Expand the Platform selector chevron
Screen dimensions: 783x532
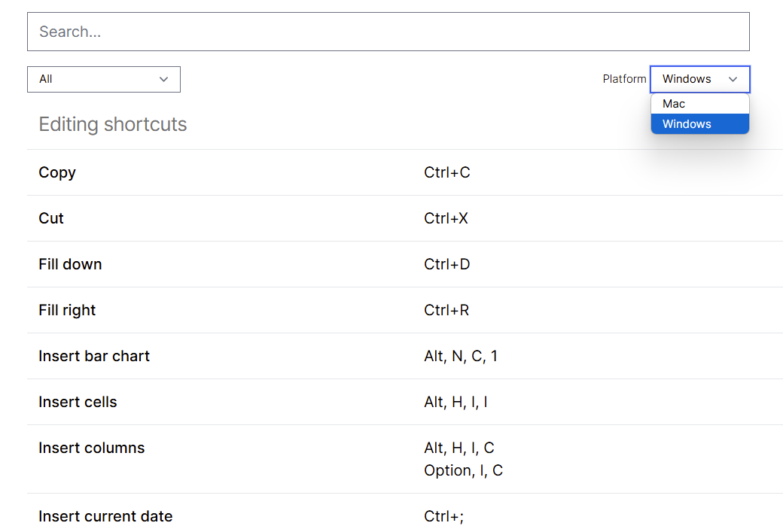[x=733, y=79]
